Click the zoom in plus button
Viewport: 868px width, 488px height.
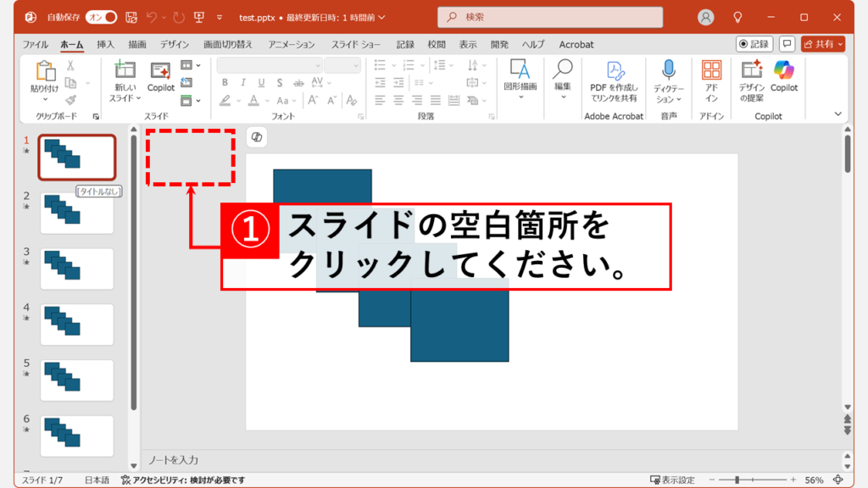click(793, 480)
